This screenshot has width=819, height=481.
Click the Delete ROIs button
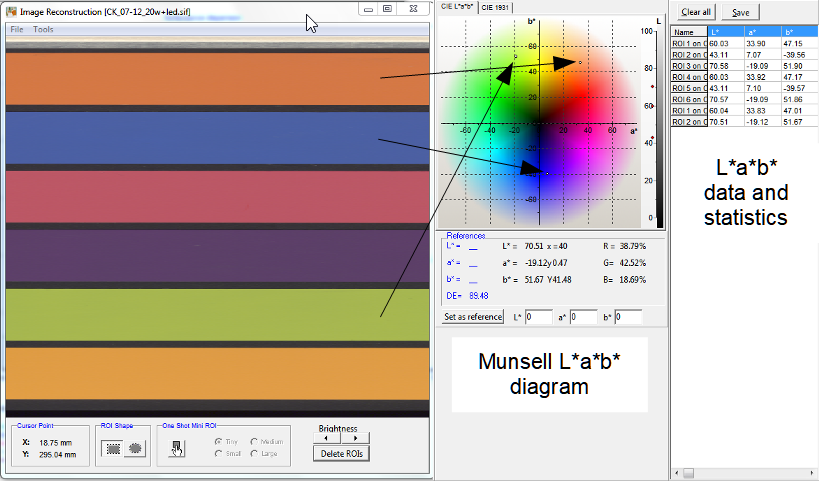click(x=340, y=454)
